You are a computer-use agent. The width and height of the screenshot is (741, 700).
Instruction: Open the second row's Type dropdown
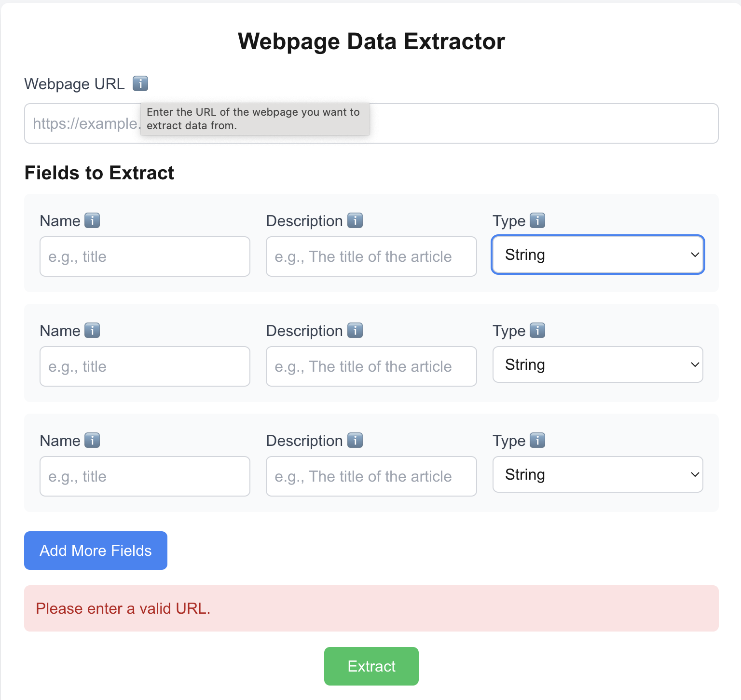(598, 364)
